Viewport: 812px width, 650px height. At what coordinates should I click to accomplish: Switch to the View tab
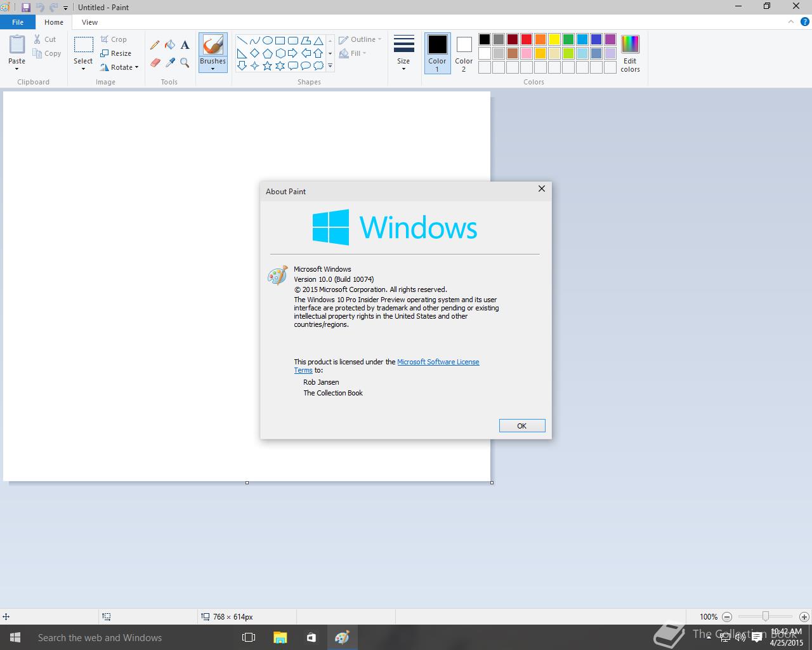point(89,22)
